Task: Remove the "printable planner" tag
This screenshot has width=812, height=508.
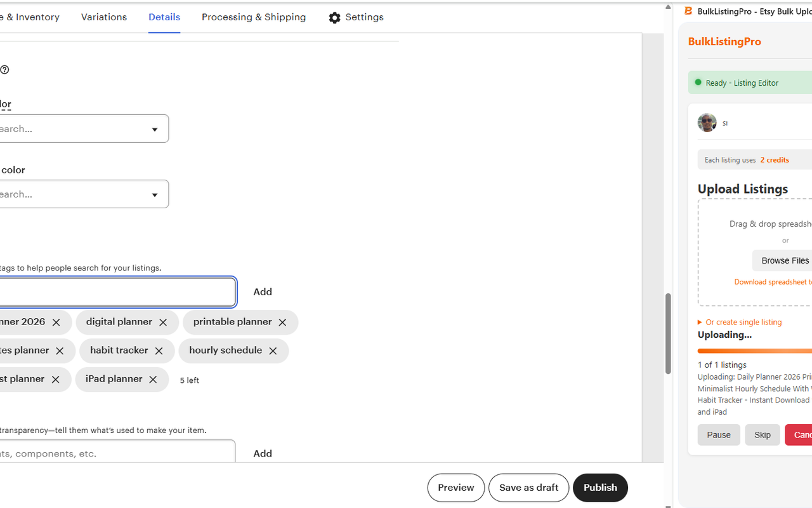Action: tap(282, 322)
